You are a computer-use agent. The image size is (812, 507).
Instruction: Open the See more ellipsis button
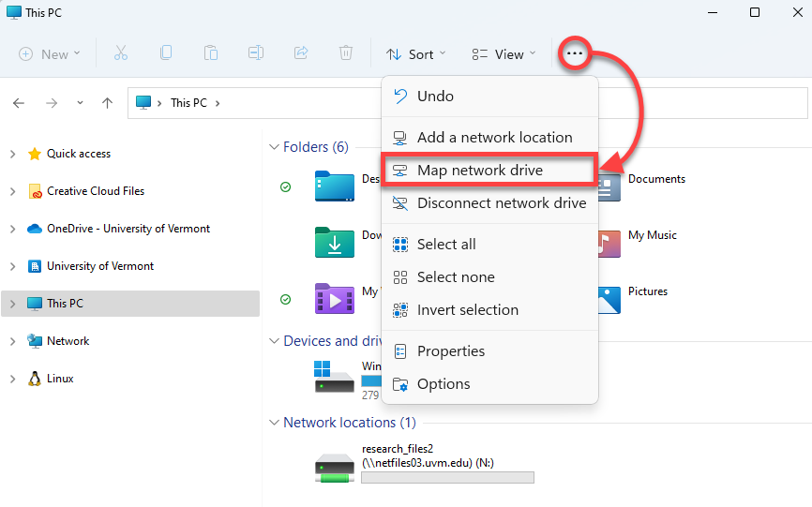[x=574, y=53]
